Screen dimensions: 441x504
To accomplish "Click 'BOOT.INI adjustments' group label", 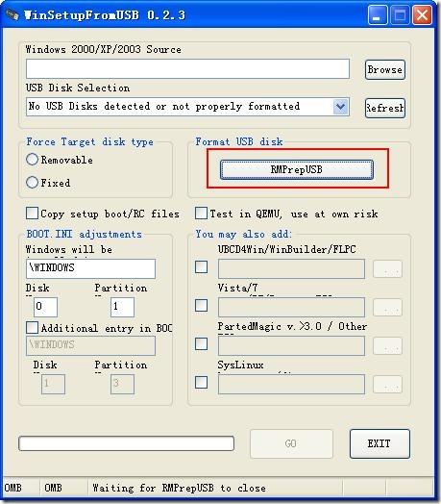I will tap(85, 234).
